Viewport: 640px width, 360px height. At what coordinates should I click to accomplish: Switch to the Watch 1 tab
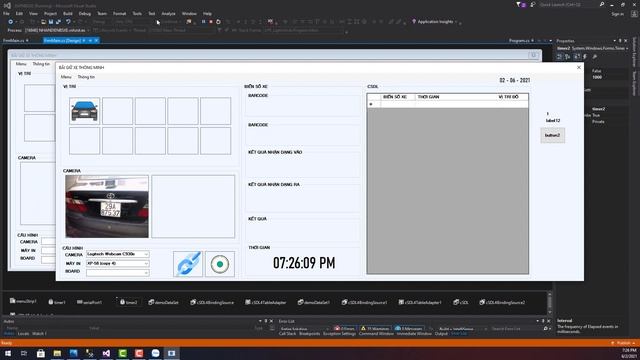coord(39,333)
